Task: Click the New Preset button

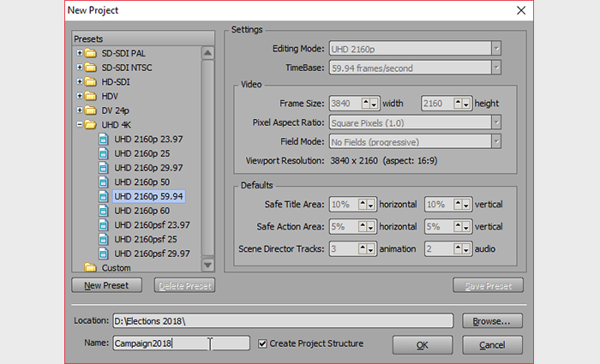Action: (x=106, y=285)
